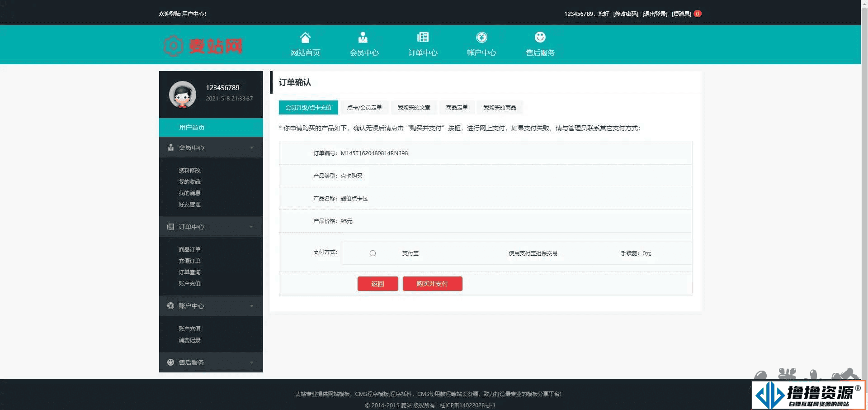Click the user avatar in the sidebar

click(x=183, y=95)
